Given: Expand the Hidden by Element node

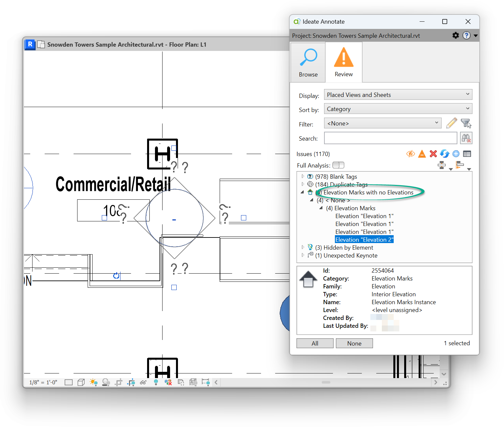Looking at the screenshot, I should 303,247.
